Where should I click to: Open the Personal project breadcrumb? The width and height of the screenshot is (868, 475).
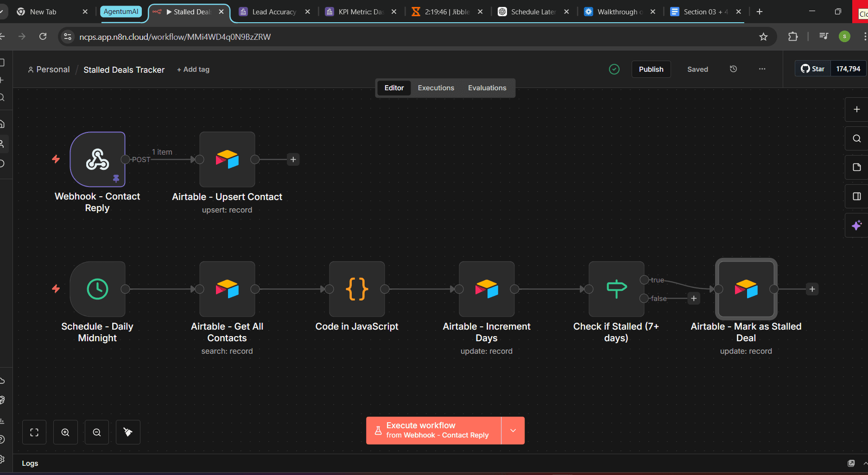[49, 69]
